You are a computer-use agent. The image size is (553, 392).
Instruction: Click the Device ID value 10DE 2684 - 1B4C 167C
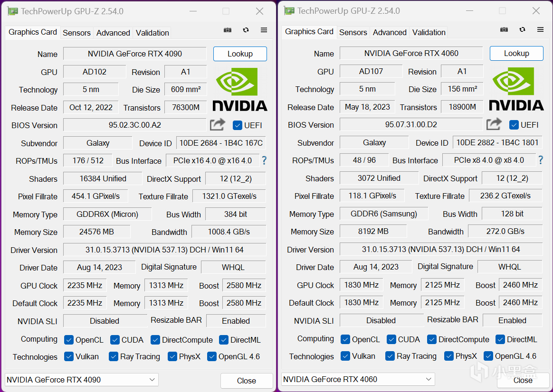221,143
